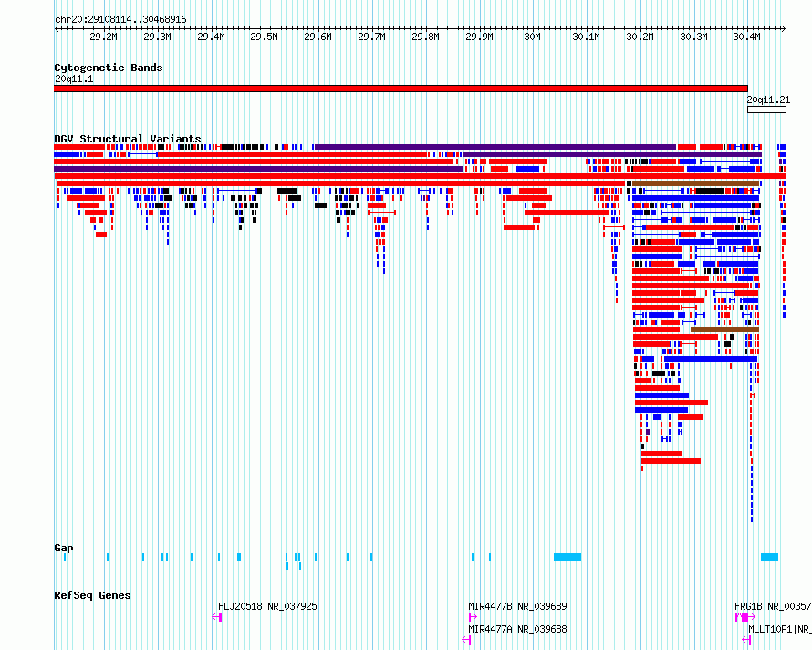Click the FLJ20518 gene arrow glyph
This screenshot has height=650, width=812.
[x=217, y=617]
